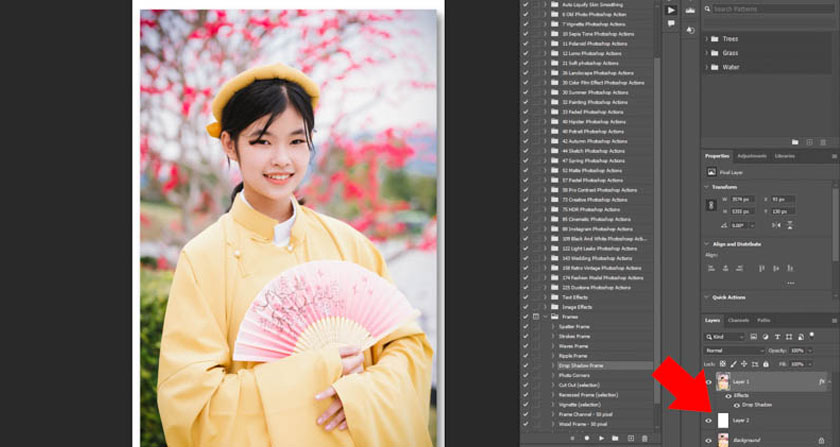The image size is (840, 447).
Task: Toggle visibility of Layer 2
Action: 708,420
